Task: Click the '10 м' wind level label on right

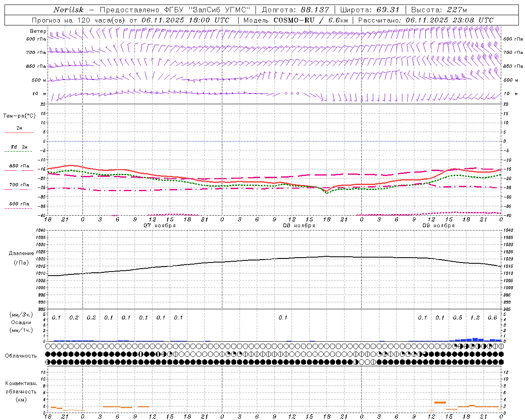Action: pyautogui.click(x=510, y=94)
